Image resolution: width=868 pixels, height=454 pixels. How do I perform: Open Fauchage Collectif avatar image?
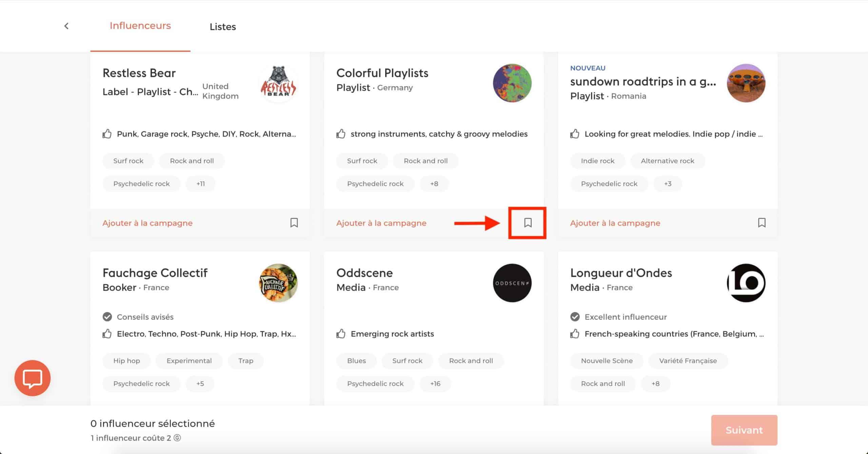pos(278,283)
